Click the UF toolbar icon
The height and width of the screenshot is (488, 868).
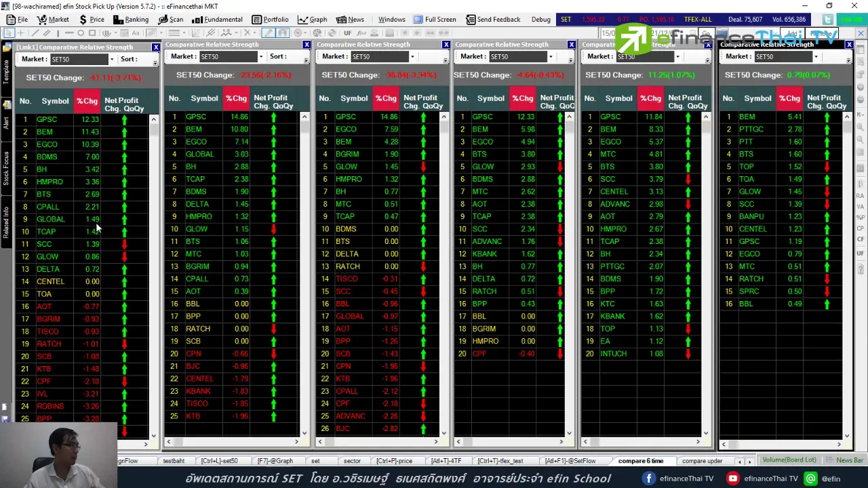(347, 33)
